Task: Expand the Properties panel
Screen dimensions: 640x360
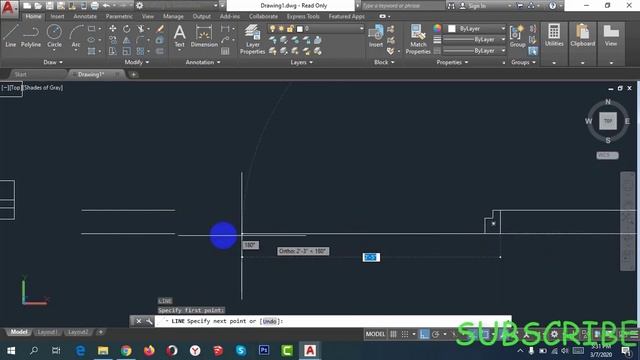Action: click(452, 62)
